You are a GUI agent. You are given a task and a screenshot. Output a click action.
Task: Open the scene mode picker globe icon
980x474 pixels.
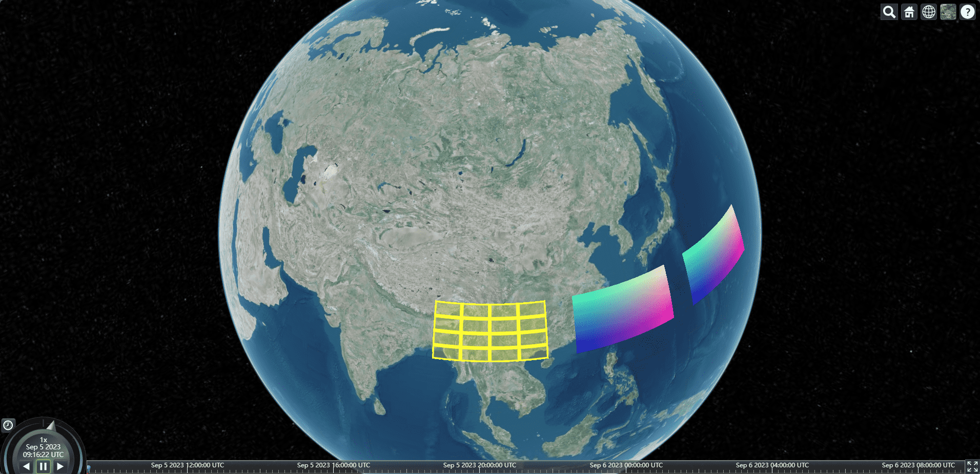click(x=929, y=12)
